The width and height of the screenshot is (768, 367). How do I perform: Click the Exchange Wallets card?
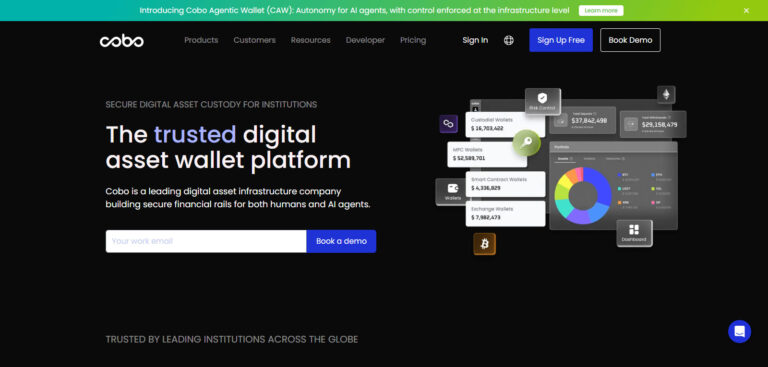(x=505, y=214)
